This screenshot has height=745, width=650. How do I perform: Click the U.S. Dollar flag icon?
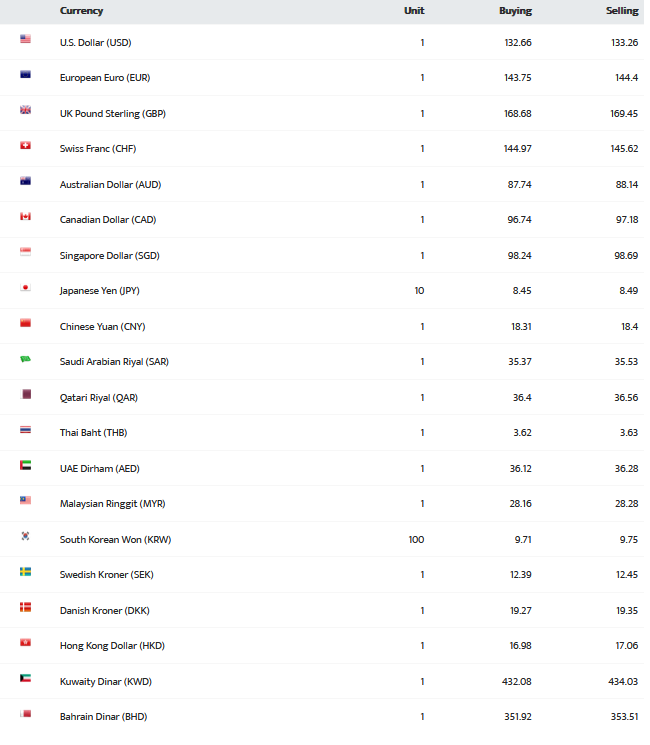(26, 39)
